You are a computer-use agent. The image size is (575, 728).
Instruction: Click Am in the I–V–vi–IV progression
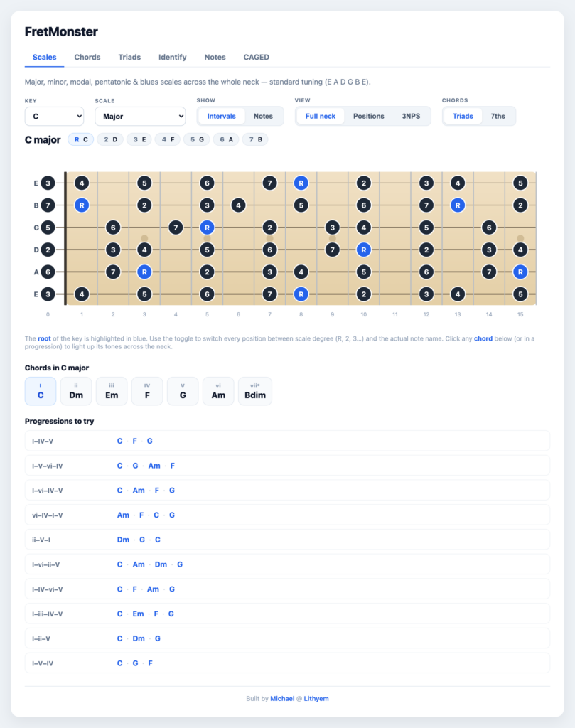click(x=154, y=466)
